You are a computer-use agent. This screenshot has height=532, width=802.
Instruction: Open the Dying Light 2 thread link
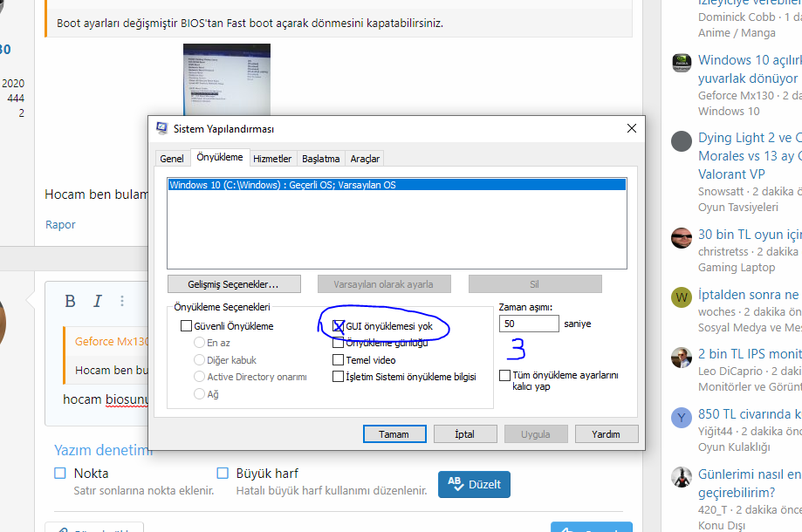(750, 156)
